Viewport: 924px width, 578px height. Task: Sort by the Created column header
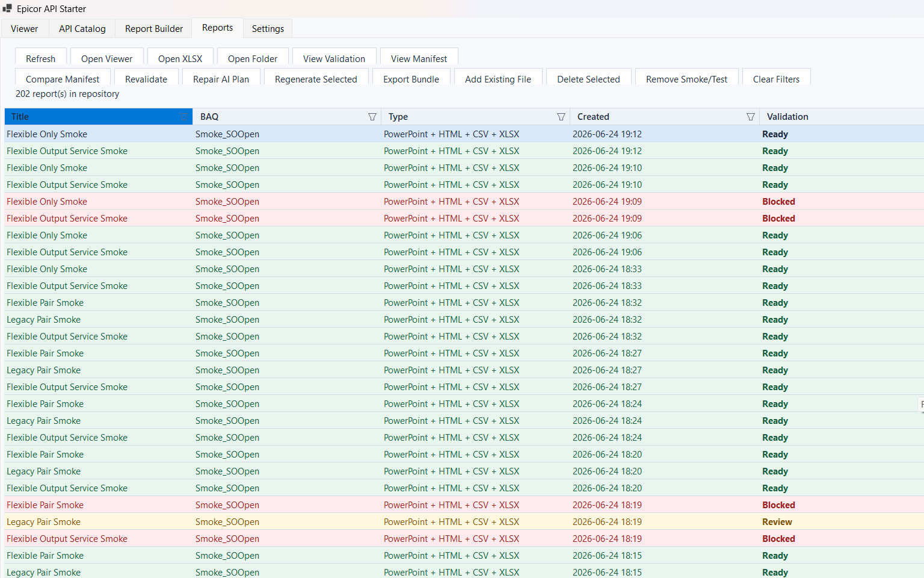[x=665, y=117]
